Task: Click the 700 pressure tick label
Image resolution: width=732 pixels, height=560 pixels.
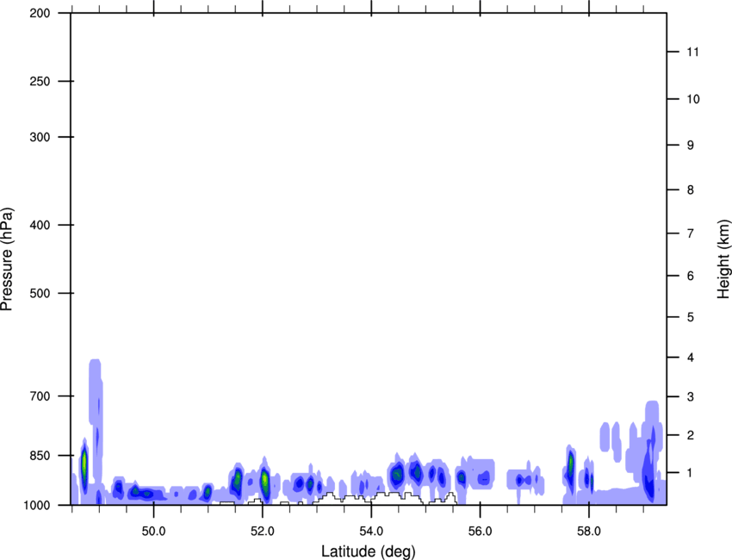Action: click(x=40, y=396)
